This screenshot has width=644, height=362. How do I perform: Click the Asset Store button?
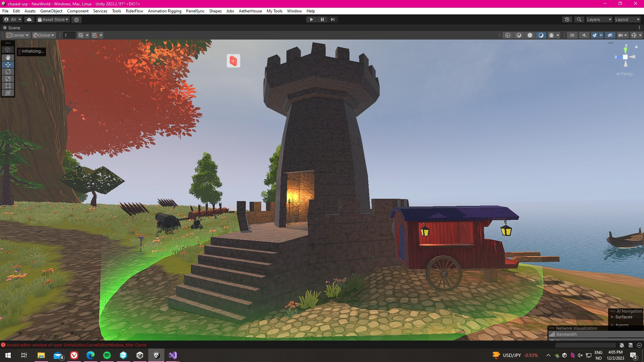53,19
